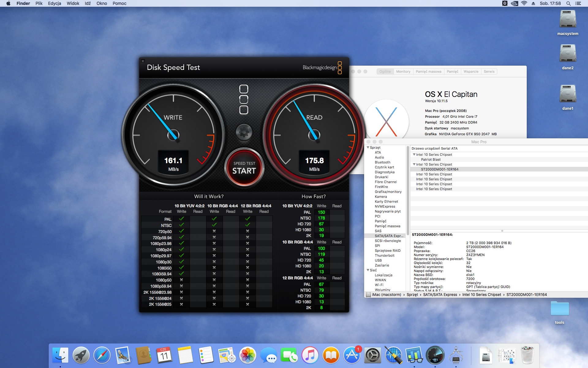588x368 pixels.
Task: Select Grafika/monitory in the sidebar
Action: [x=388, y=192]
